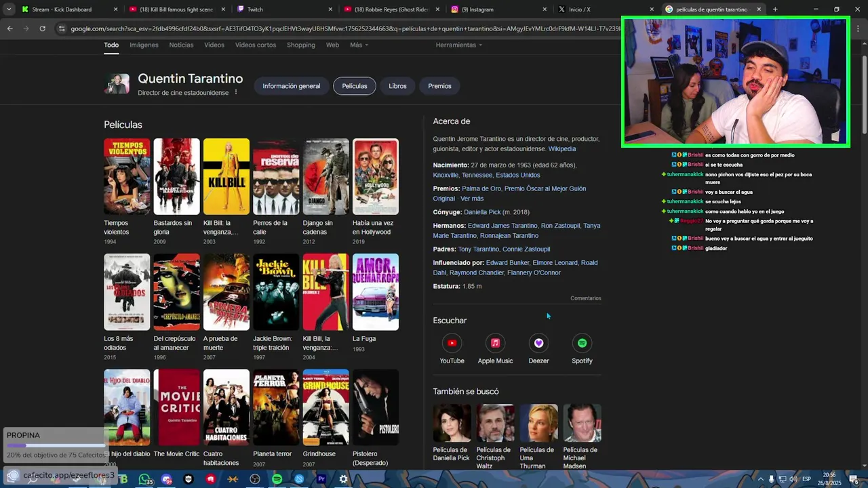The height and width of the screenshot is (488, 868).
Task: Show hidden icons chevron in system tray
Action: 760,479
